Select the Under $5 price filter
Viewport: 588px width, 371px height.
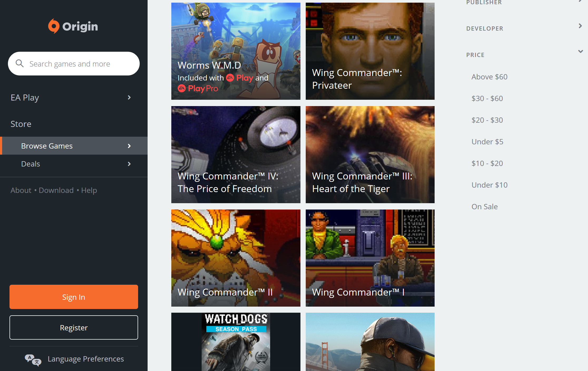point(487,141)
